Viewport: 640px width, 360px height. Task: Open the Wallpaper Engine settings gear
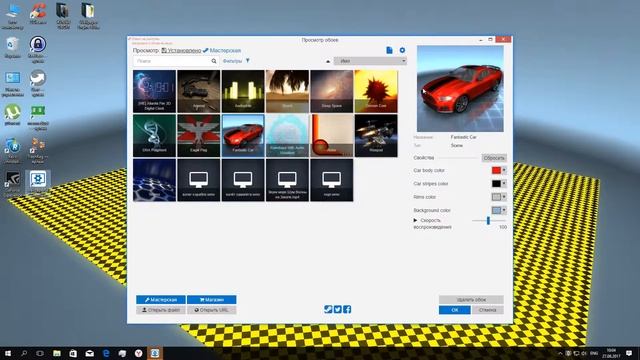pyautogui.click(x=402, y=50)
